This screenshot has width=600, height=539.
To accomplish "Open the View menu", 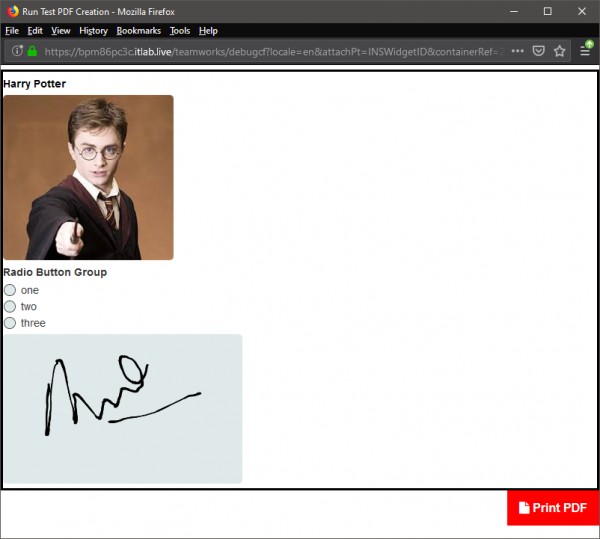I will click(x=61, y=31).
